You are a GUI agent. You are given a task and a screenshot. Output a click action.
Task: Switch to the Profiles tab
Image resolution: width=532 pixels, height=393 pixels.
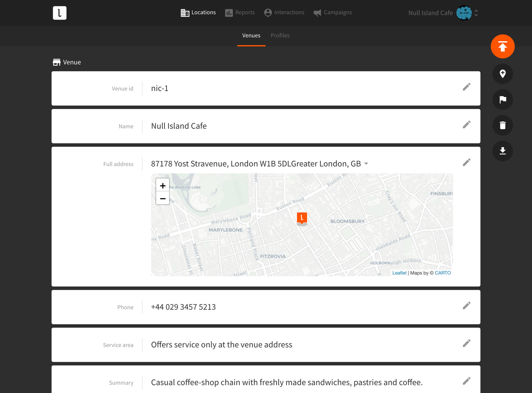pos(280,35)
